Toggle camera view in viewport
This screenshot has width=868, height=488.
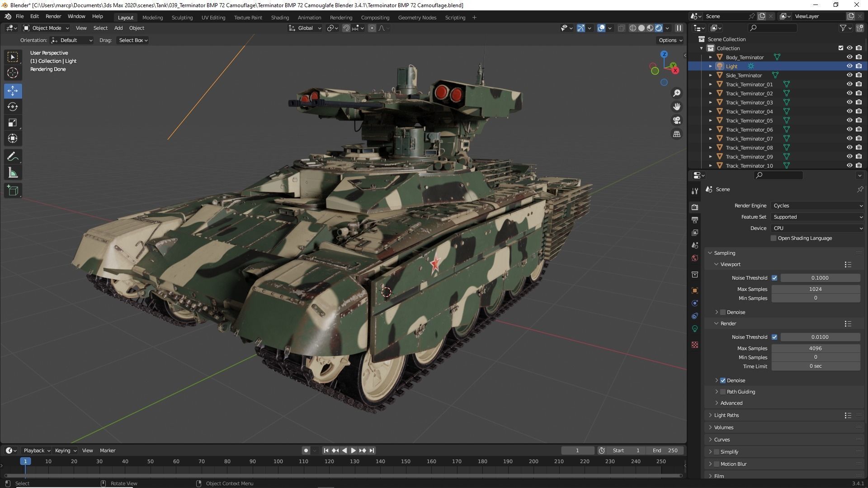[x=677, y=120]
